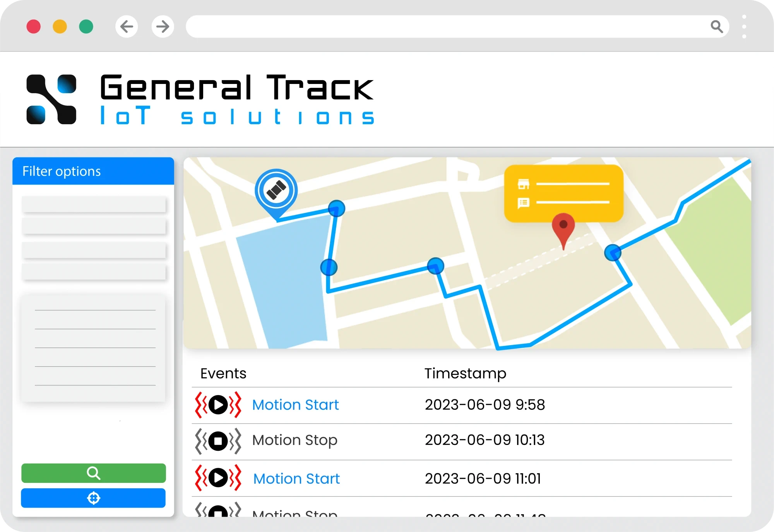Click the red location pin on map
Image resolution: width=774 pixels, height=532 pixels.
pyautogui.click(x=563, y=226)
